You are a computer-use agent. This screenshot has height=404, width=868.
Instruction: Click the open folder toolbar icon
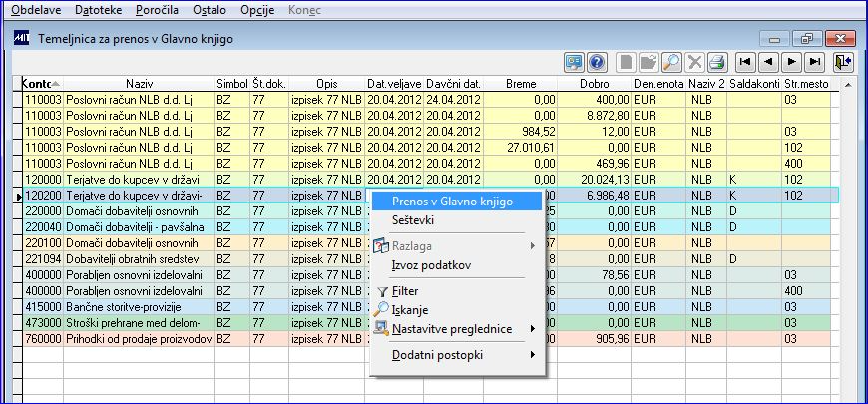click(649, 62)
